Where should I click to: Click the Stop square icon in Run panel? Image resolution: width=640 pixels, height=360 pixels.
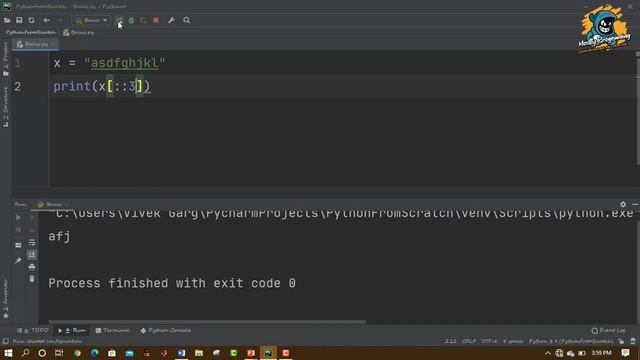click(x=18, y=230)
